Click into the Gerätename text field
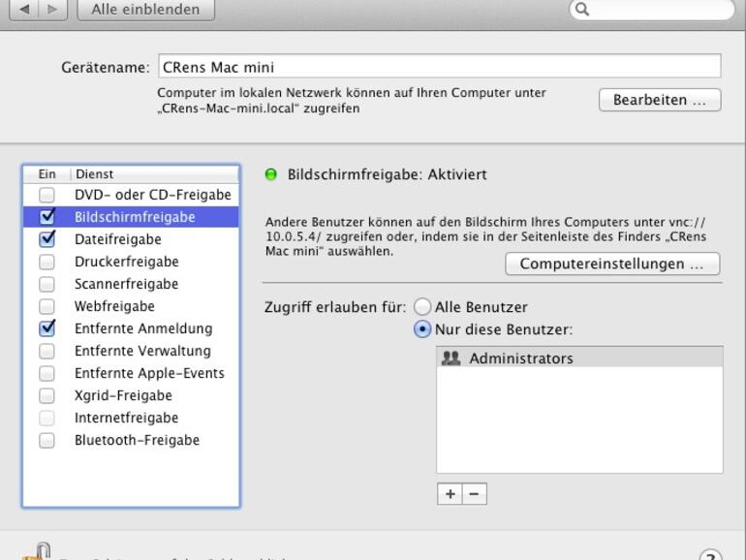746x560 pixels. 439,66
